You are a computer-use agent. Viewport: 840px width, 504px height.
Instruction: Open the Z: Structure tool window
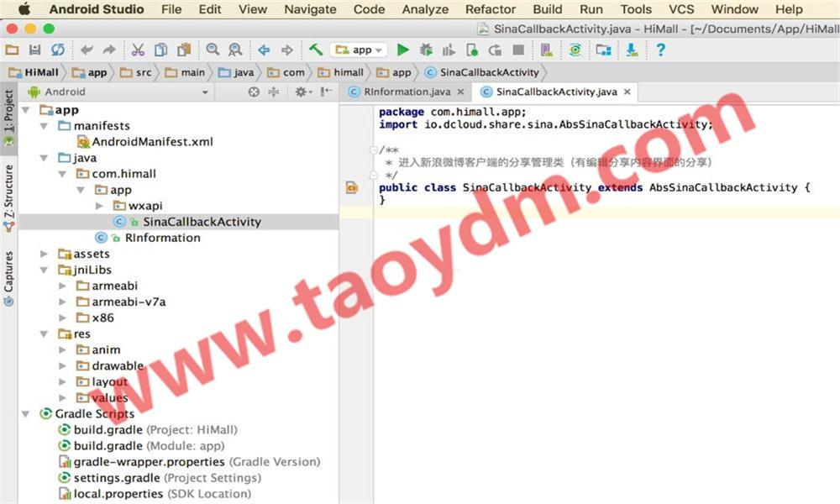point(8,198)
